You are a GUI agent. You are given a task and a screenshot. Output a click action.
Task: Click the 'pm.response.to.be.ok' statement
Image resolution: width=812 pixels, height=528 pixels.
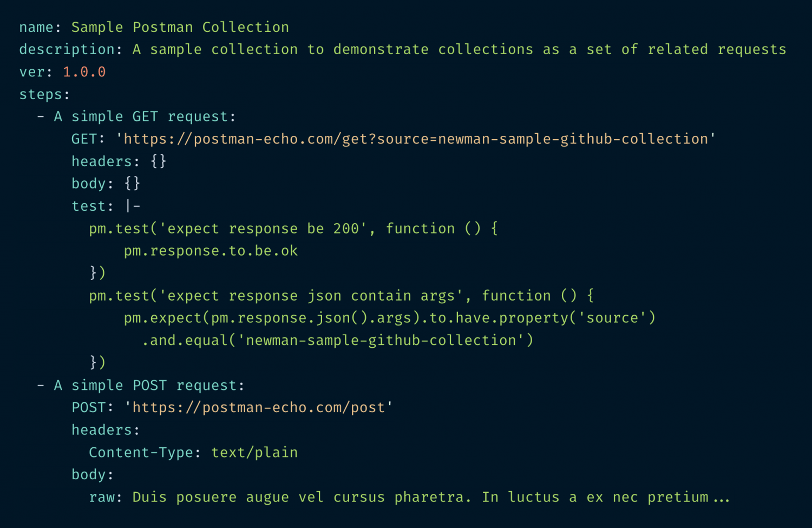211,251
